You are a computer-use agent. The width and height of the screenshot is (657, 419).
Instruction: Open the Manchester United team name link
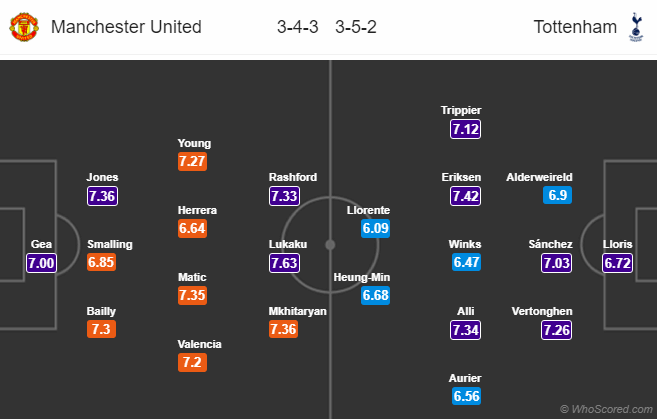pos(125,27)
